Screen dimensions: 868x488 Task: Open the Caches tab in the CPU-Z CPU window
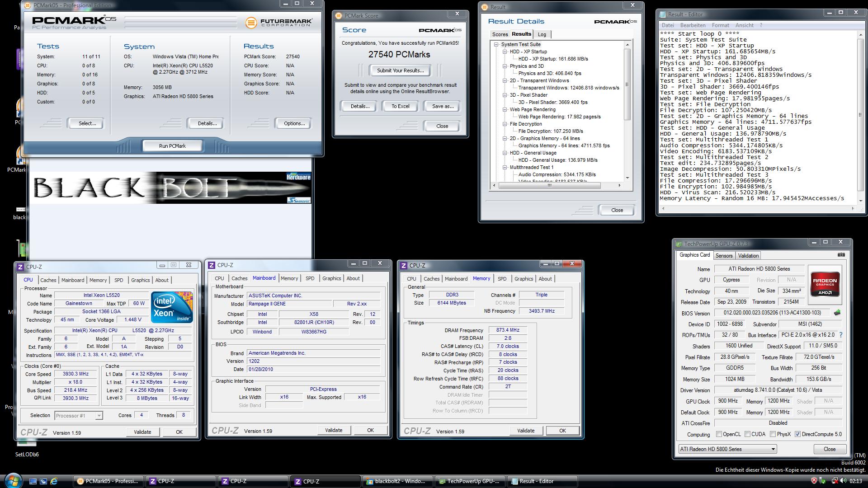pos(48,280)
